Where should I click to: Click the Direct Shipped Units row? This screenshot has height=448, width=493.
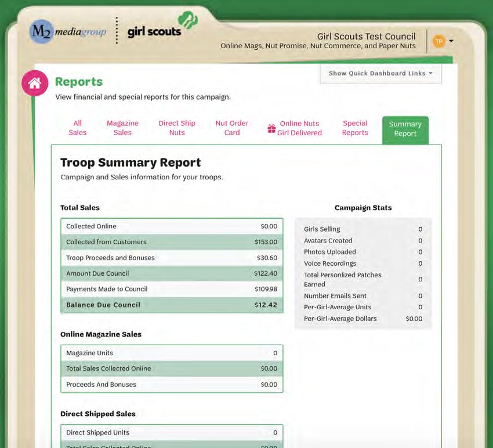(x=172, y=432)
